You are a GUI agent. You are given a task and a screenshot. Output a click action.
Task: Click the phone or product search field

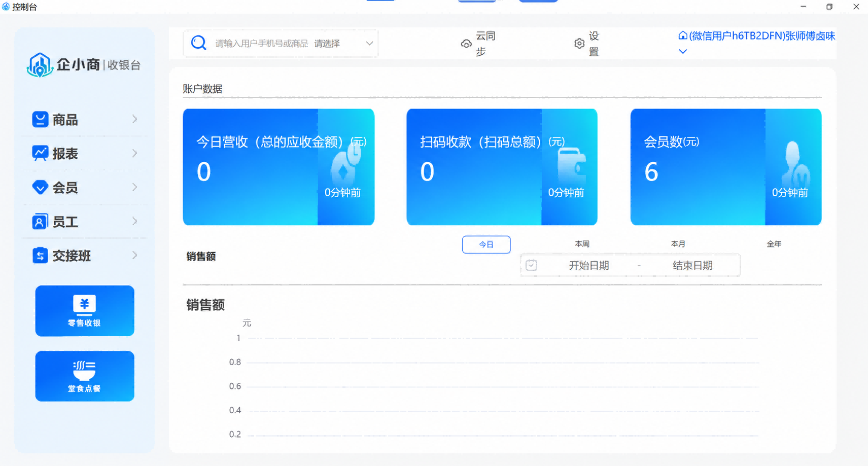click(261, 44)
